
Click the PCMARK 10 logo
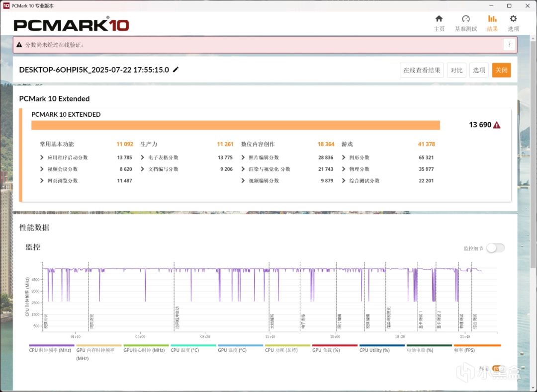[71, 25]
